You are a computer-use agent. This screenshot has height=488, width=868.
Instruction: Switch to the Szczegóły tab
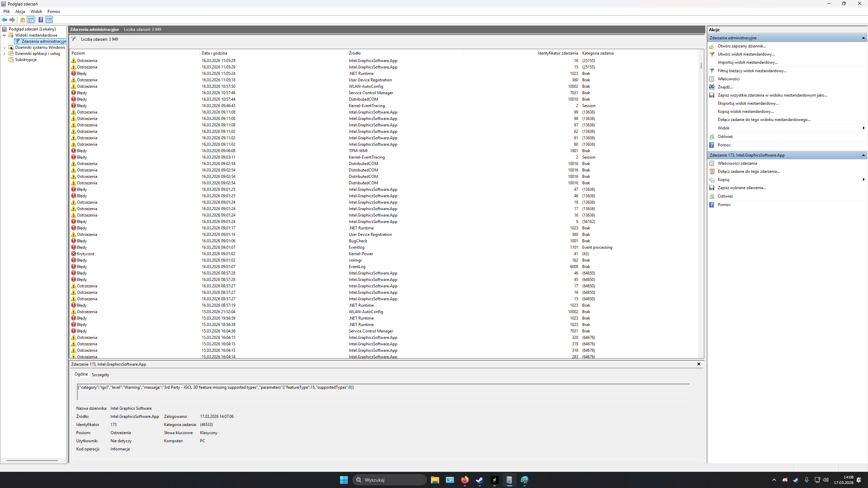(x=100, y=374)
